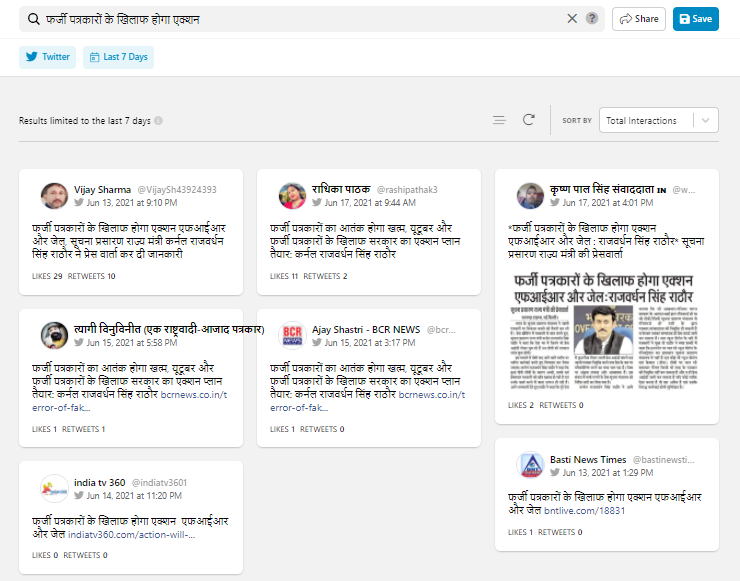Viewport: 740px width, 581px height.
Task: Click Twitter bird icon on Jun 17 4:01 PM post
Action: pyautogui.click(x=555, y=202)
